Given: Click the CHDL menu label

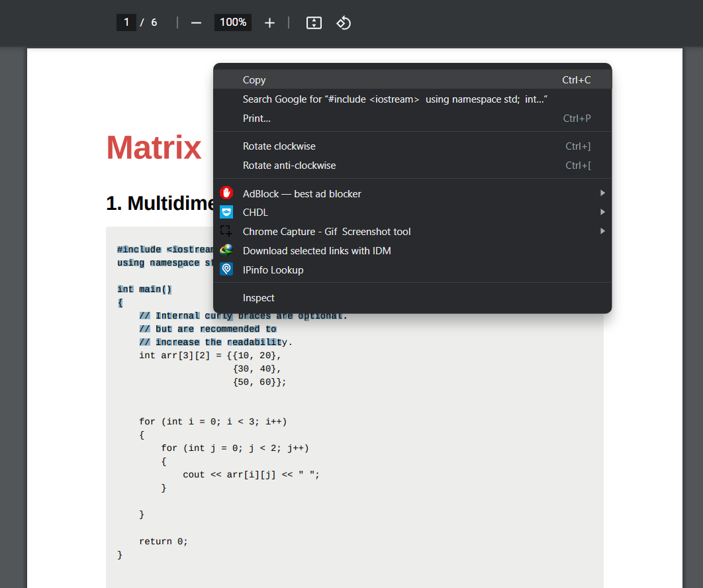Looking at the screenshot, I should [x=255, y=213].
